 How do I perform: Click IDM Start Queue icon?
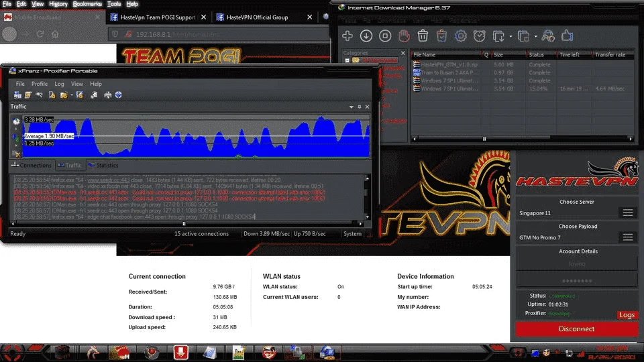(x=498, y=36)
